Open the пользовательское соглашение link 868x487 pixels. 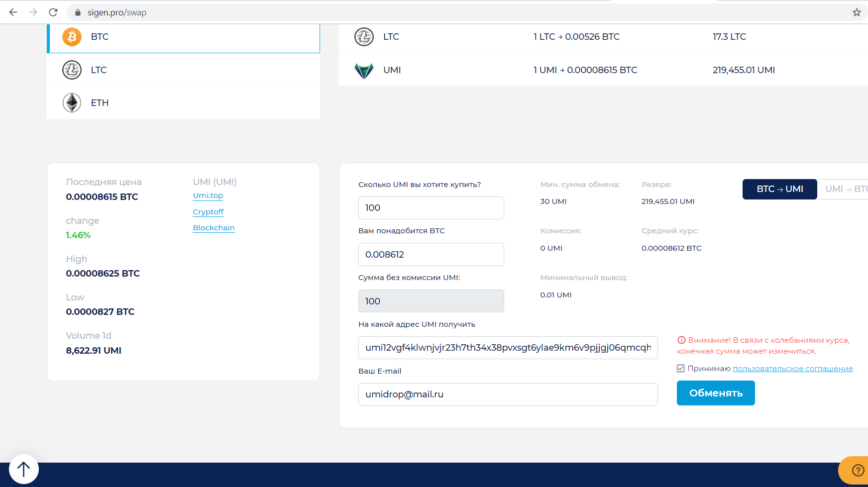point(793,369)
